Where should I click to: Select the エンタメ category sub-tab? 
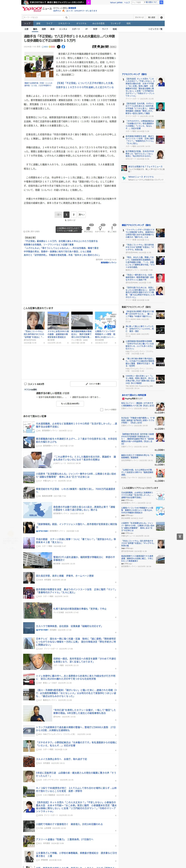pyautogui.click(x=63, y=29)
